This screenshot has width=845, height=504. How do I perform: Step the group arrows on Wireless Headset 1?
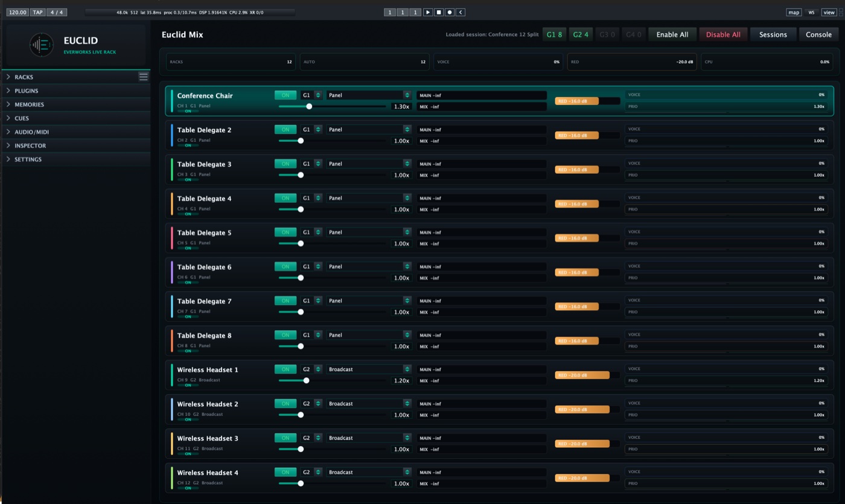(318, 369)
